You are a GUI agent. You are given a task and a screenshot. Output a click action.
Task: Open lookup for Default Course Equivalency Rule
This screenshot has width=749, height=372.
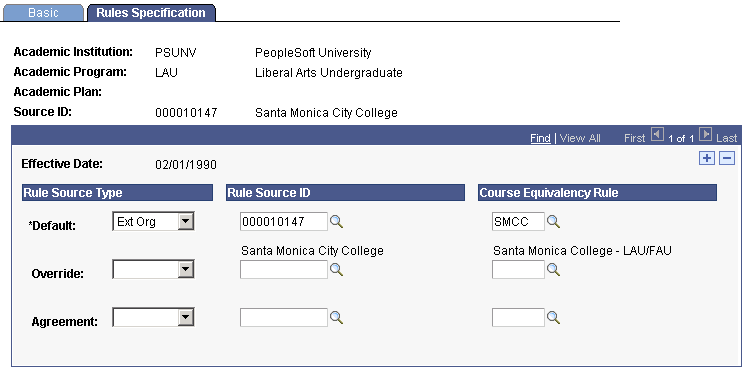coord(553,222)
